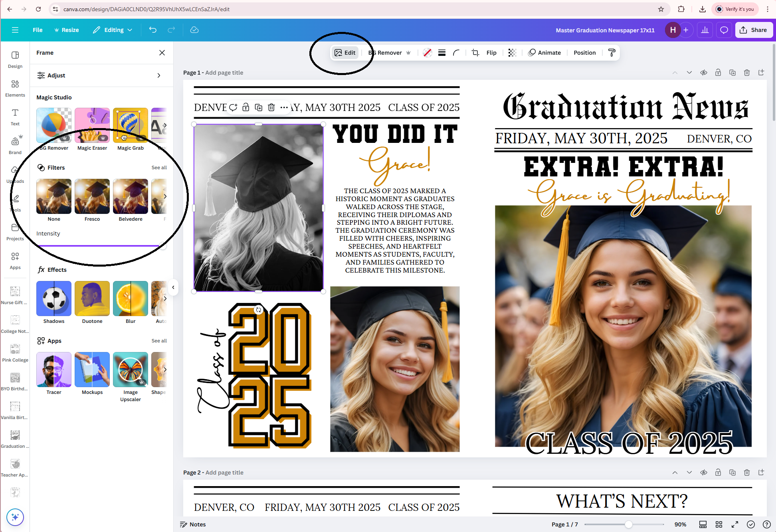This screenshot has width=776, height=532.
Task: Open the comments speech bubble
Action: tap(724, 30)
